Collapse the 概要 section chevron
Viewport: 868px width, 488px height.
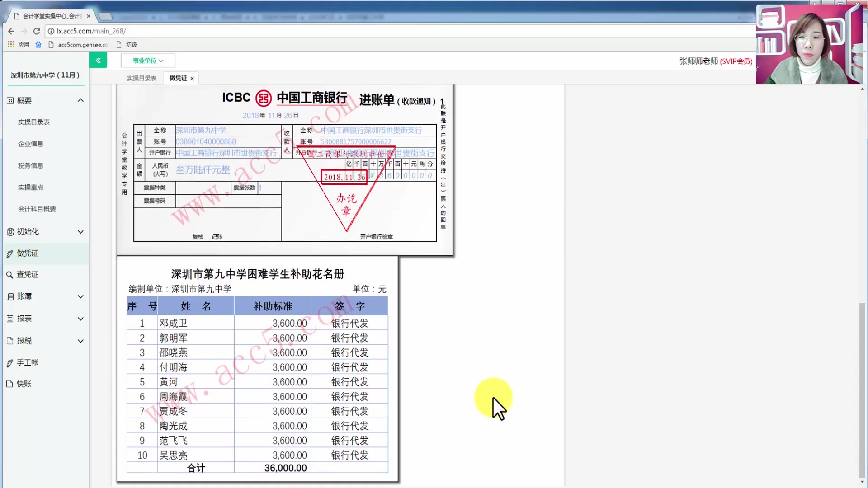click(80, 100)
